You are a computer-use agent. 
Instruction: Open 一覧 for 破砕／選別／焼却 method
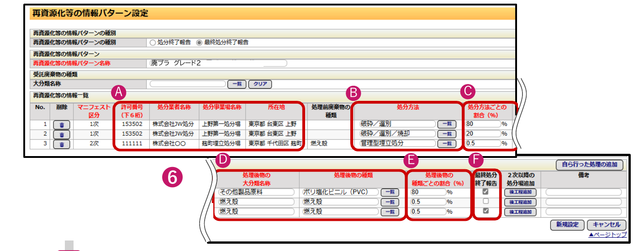(447, 134)
